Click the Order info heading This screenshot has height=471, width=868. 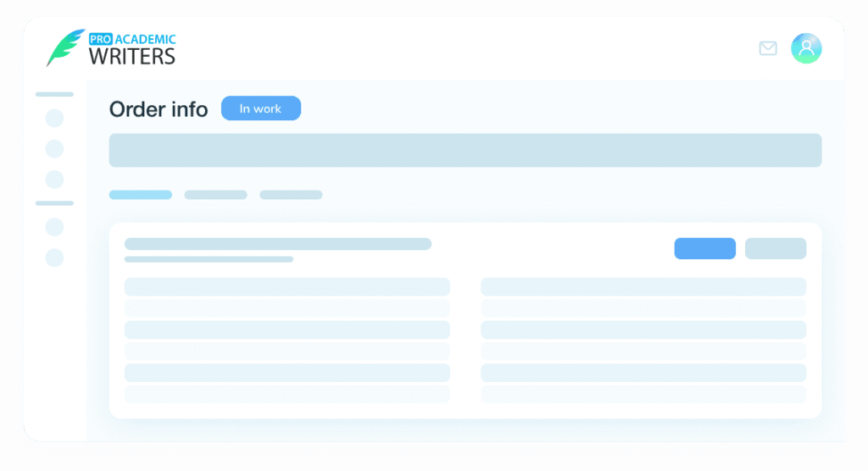click(x=159, y=109)
